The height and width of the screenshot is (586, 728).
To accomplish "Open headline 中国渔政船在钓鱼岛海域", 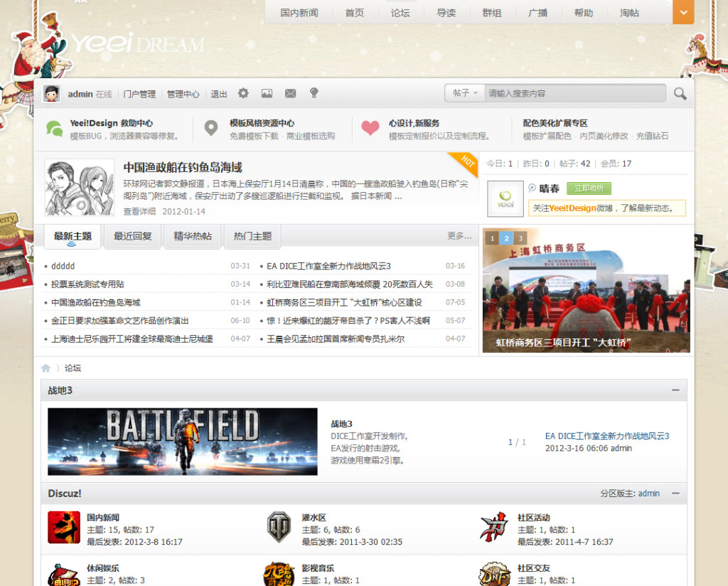I will click(183, 168).
